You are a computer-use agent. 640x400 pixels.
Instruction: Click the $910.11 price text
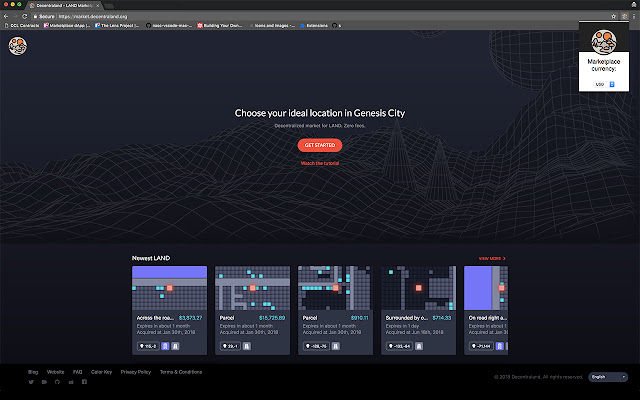359,318
